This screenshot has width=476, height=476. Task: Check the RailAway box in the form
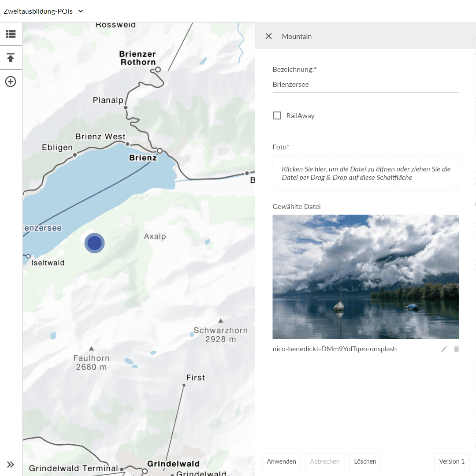coord(277,115)
